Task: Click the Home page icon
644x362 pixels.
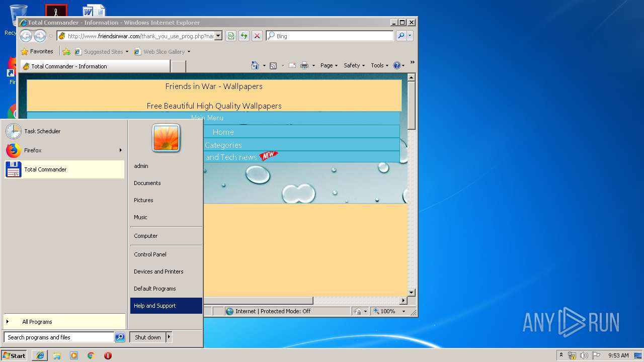Action: point(255,65)
